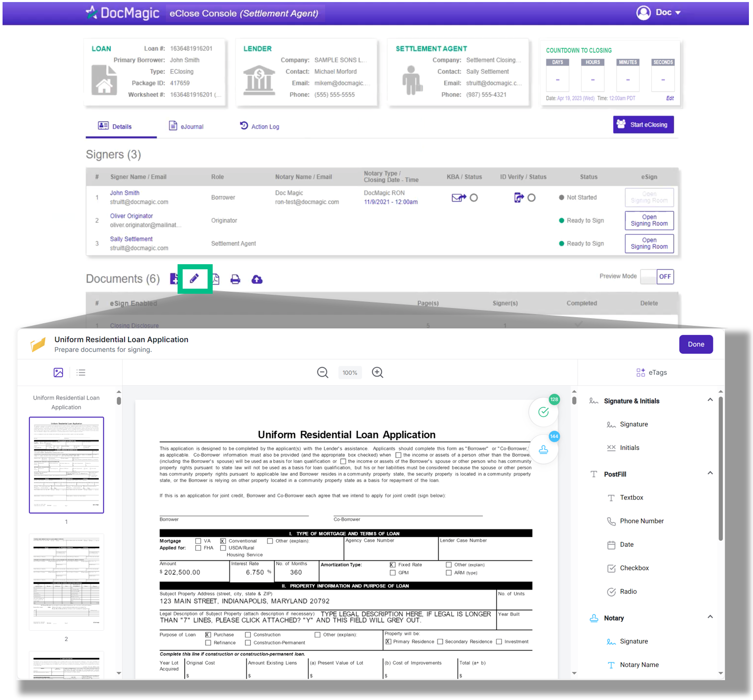
Task: Select the Checkbox PostFill tag
Action: click(628, 568)
